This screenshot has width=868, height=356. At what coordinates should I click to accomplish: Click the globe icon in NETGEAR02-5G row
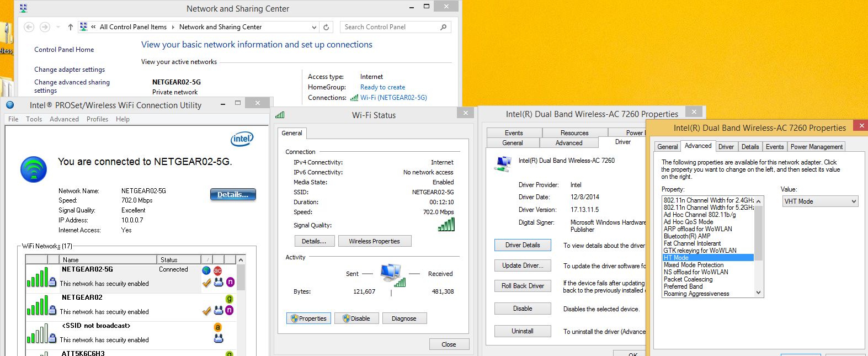click(206, 270)
